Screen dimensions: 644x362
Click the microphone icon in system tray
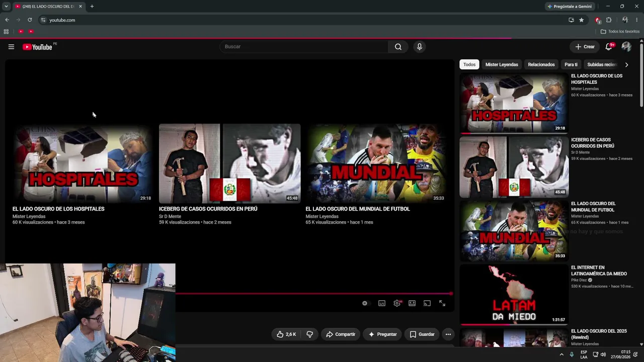click(x=572, y=354)
